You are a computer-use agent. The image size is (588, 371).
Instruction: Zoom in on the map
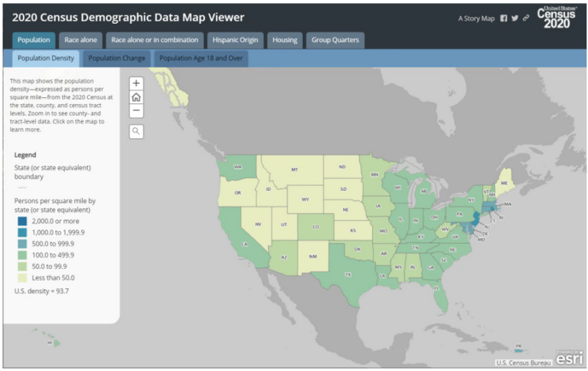coord(136,83)
